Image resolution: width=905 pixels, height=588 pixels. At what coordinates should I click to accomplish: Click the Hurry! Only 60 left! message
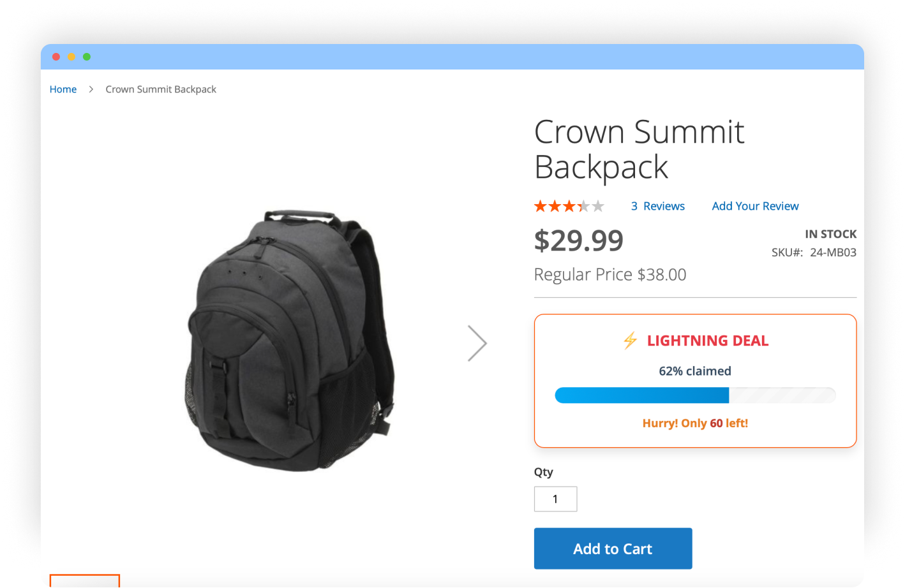[695, 423]
